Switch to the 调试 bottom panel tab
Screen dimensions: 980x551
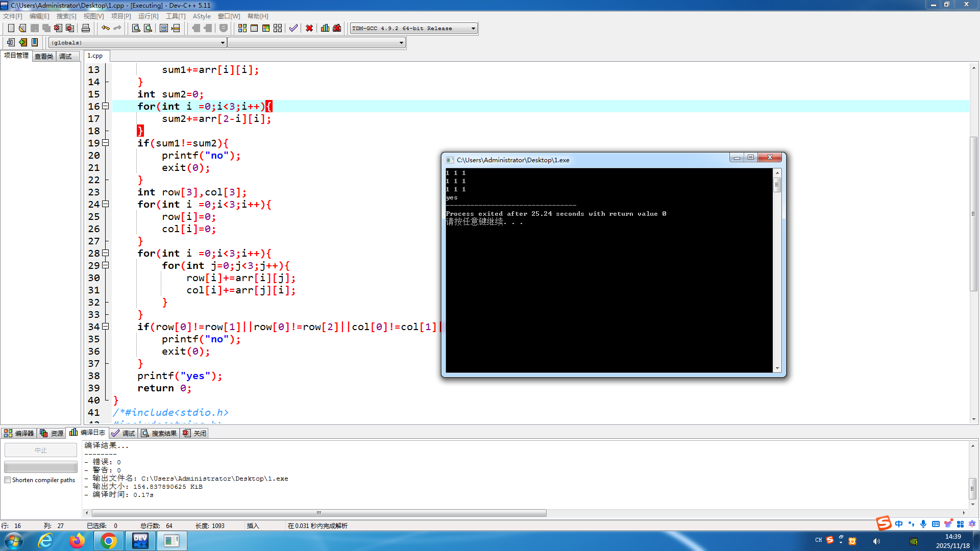coord(123,433)
